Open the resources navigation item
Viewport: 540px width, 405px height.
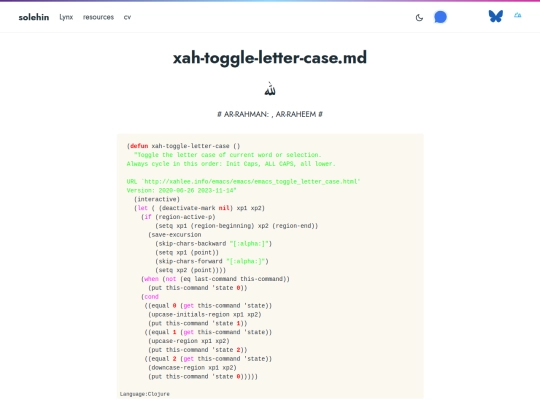98,17
